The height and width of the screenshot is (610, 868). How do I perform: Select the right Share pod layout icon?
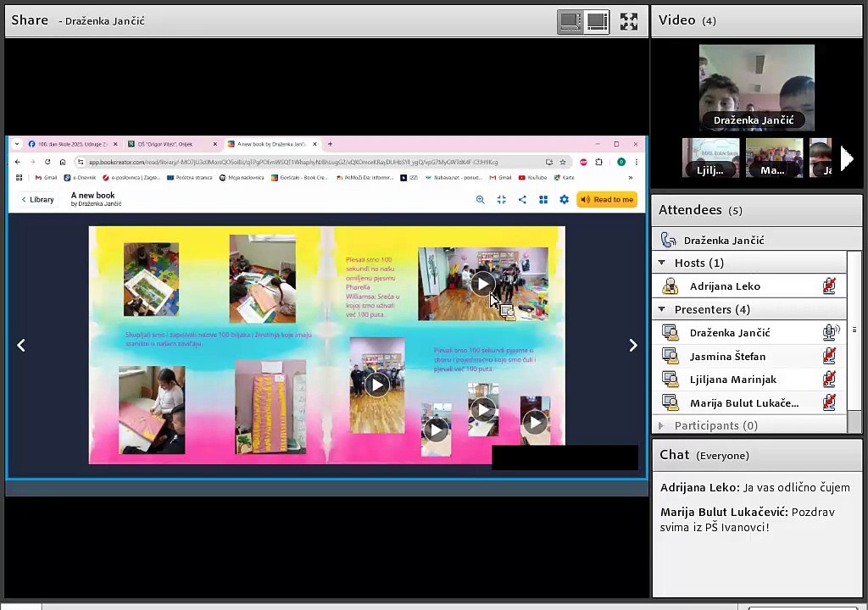(597, 21)
